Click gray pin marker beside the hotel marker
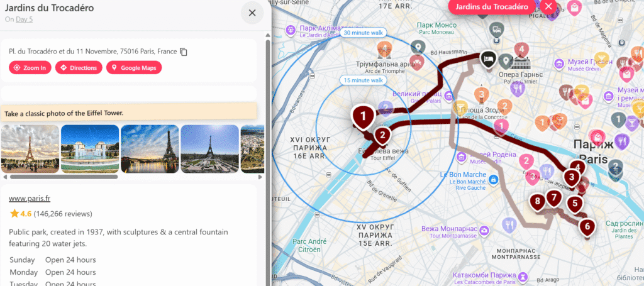The height and width of the screenshot is (286, 644). pyautogui.click(x=506, y=61)
